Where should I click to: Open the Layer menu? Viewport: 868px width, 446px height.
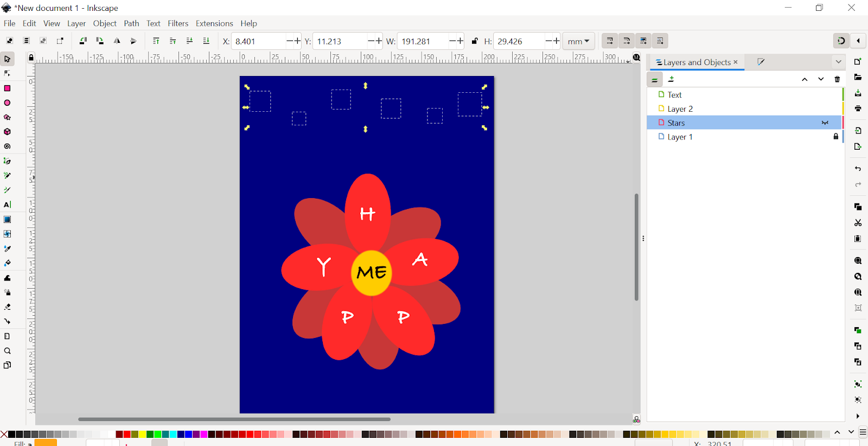tap(76, 23)
